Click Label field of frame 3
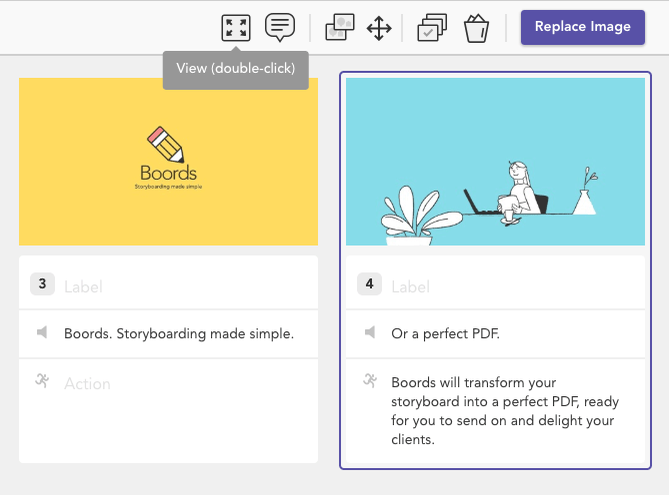 (x=190, y=286)
